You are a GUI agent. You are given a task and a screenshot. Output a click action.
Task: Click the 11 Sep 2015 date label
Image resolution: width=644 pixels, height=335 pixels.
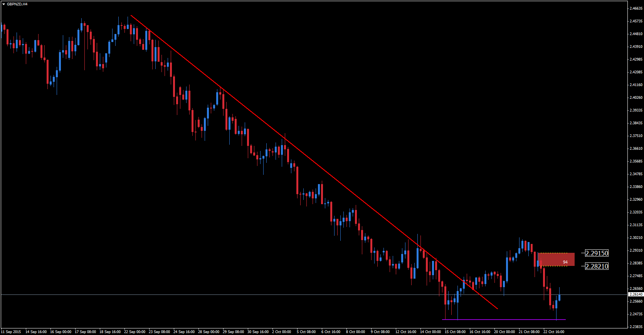click(x=11, y=332)
